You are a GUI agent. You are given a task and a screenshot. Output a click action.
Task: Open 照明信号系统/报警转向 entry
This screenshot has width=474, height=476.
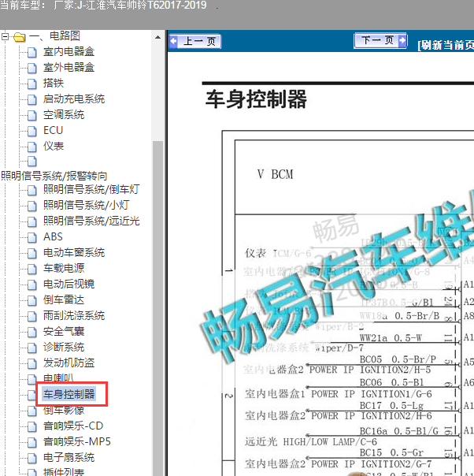(x=54, y=176)
